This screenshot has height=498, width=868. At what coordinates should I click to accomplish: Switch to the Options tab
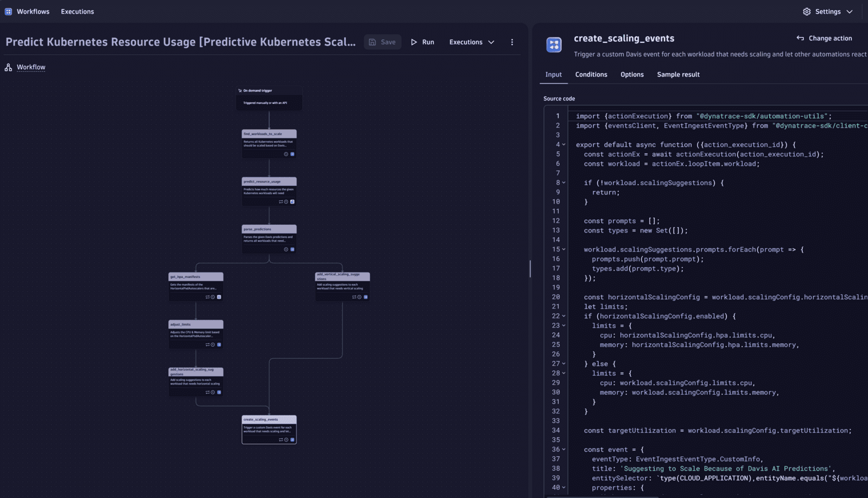632,74
